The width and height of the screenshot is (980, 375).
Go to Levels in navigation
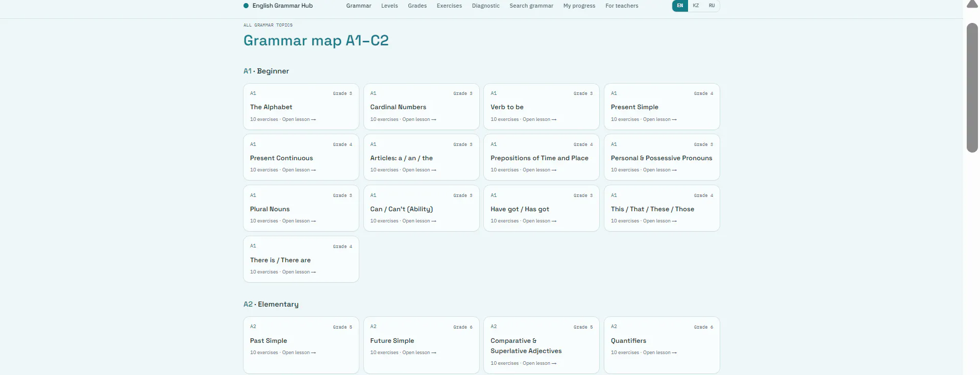[389, 6]
